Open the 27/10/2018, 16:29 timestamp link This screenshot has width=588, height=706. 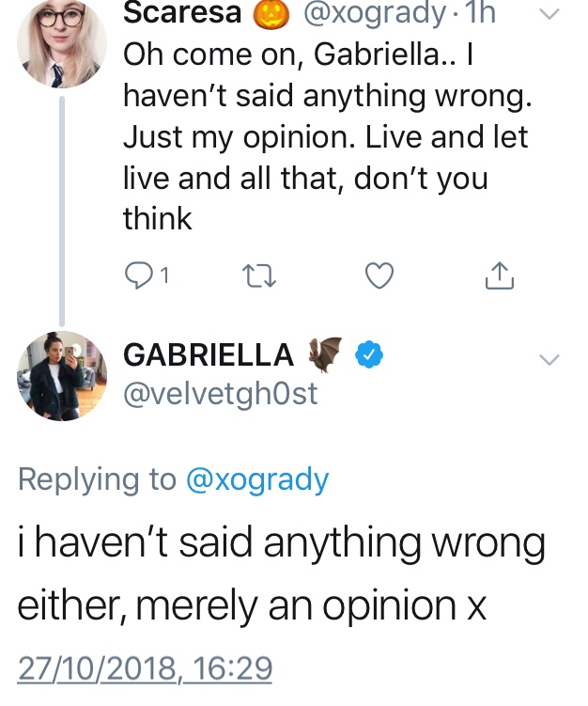[x=146, y=669]
